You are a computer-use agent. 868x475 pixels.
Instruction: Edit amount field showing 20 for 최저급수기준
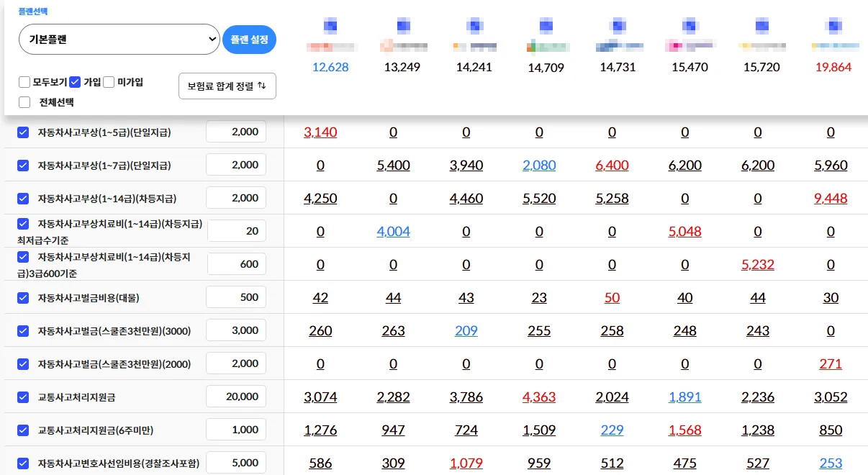click(x=236, y=231)
